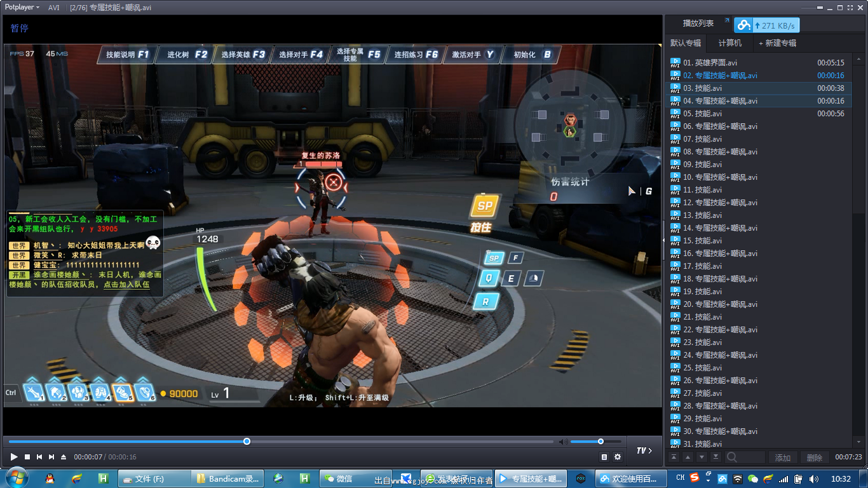Screen dimensions: 868x488
Task: Click the Eject/Open file icon
Action: pyautogui.click(x=64, y=457)
